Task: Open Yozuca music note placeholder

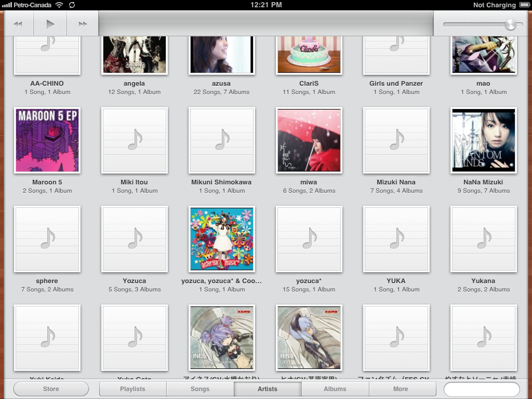Action: (135, 239)
